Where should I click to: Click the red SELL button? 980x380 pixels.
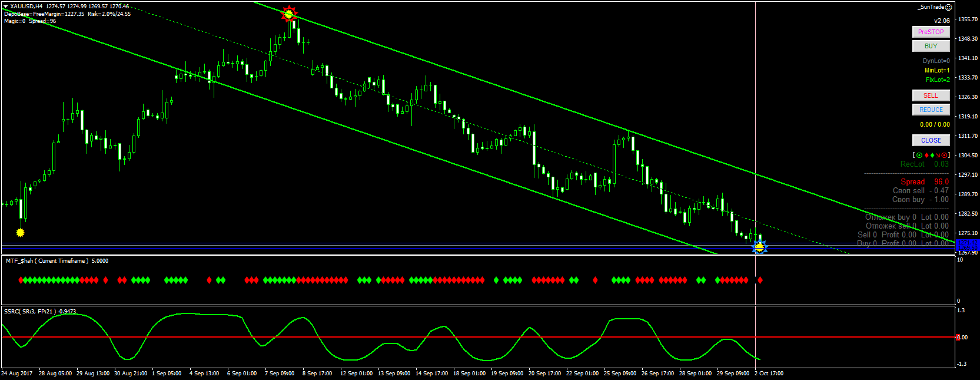(x=931, y=95)
